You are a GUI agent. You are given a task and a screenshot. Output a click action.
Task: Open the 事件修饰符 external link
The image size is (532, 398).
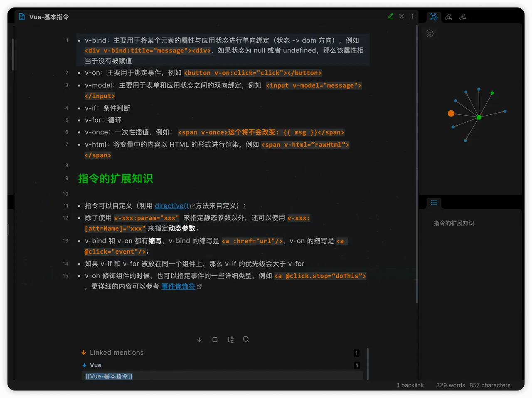[178, 287]
